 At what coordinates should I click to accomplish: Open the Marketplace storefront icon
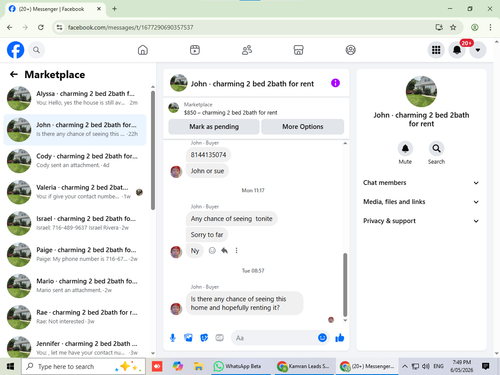[x=298, y=50]
